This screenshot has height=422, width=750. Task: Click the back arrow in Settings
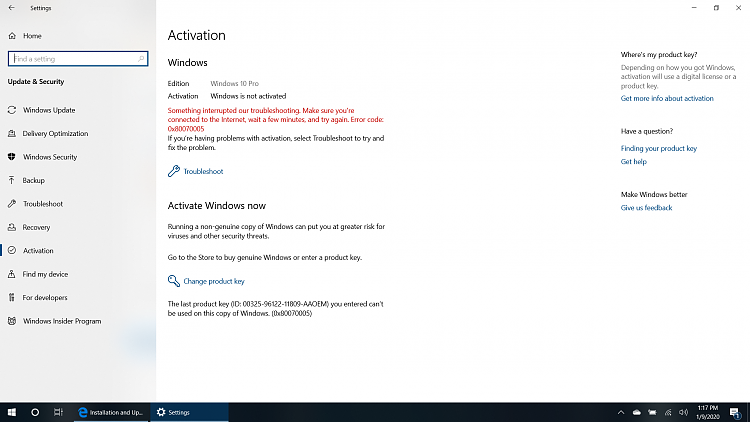coord(11,8)
